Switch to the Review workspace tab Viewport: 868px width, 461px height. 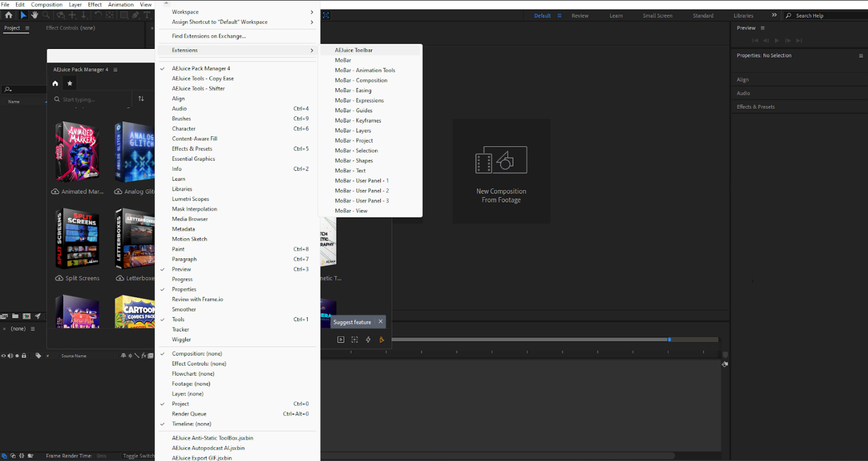point(580,16)
